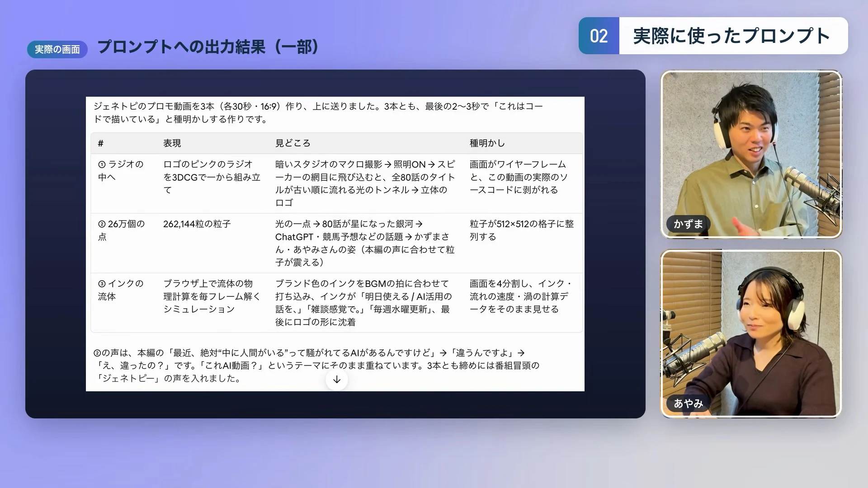Click the 画面を4分割し、インク cell
The height and width of the screenshot is (488, 868).
[x=521, y=296]
